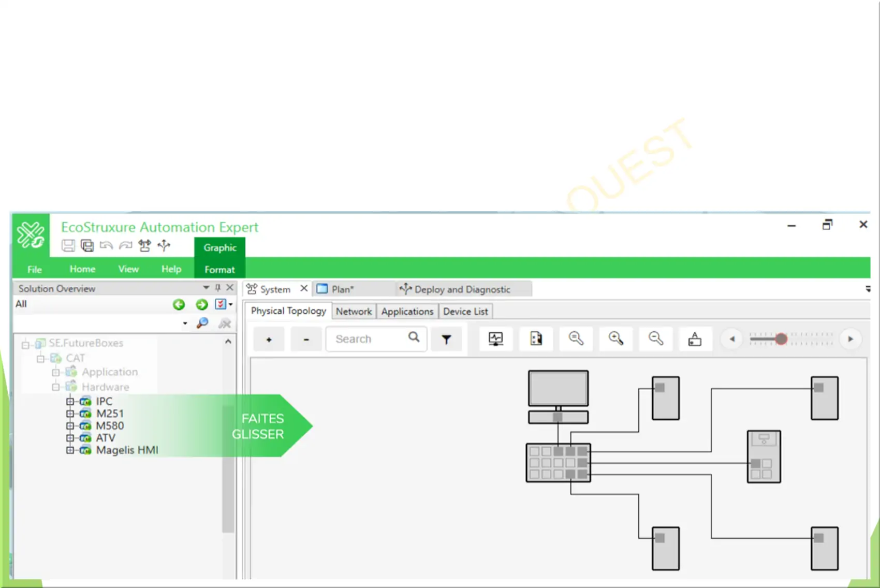Click the device label icon in topology toolbar

(695, 339)
